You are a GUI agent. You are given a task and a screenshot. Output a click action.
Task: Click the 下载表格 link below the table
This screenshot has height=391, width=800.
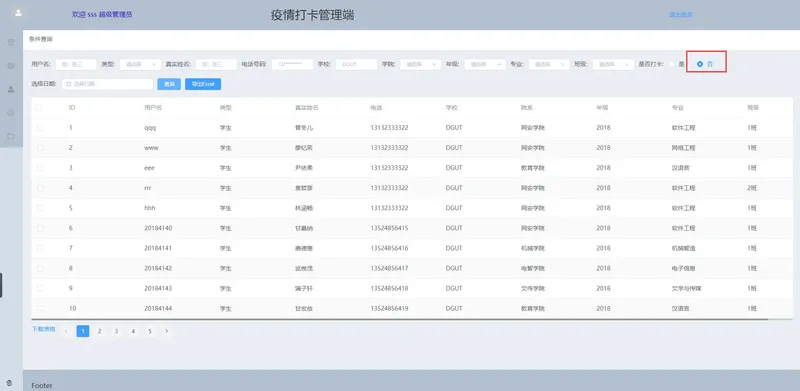(43, 329)
